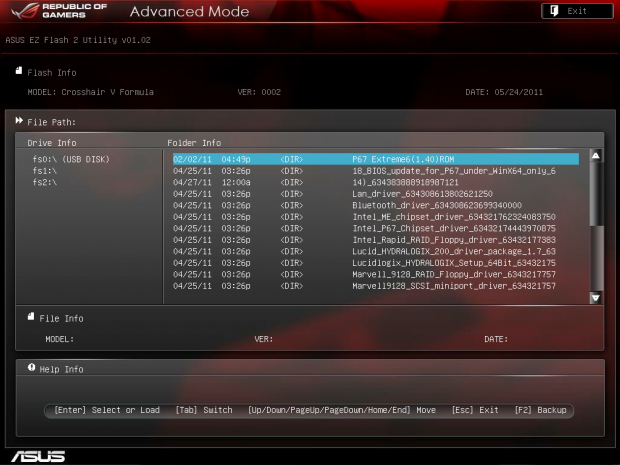
Task: Click the File Path double-arrow icon
Action: [18, 122]
